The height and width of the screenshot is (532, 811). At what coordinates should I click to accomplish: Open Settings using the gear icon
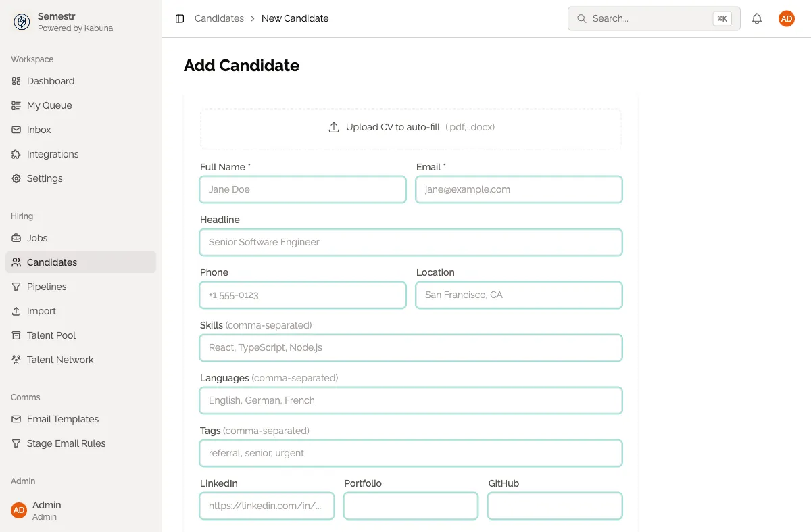click(16, 178)
